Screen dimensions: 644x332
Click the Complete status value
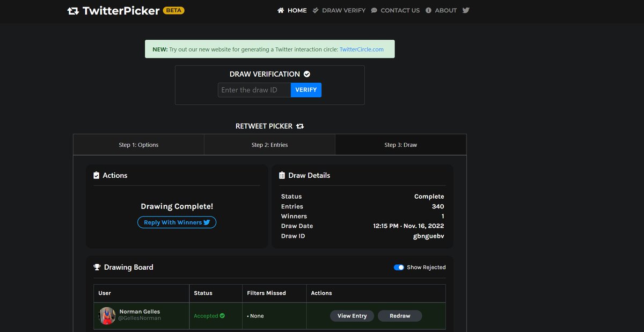coord(429,197)
